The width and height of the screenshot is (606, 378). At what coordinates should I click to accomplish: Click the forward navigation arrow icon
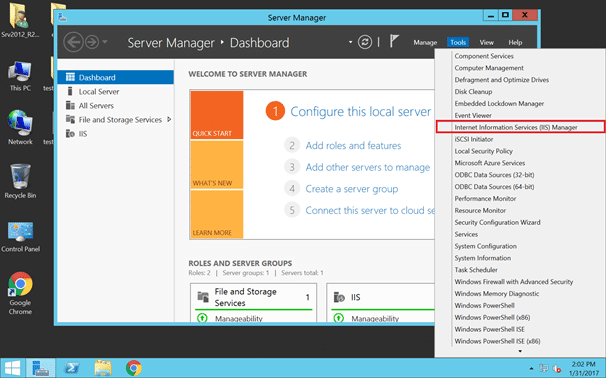point(92,42)
